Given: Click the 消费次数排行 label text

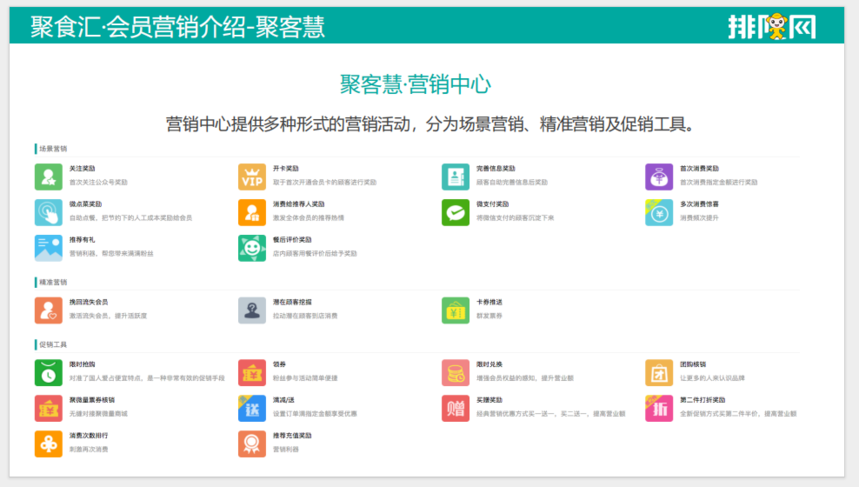Looking at the screenshot, I should pos(89,436).
